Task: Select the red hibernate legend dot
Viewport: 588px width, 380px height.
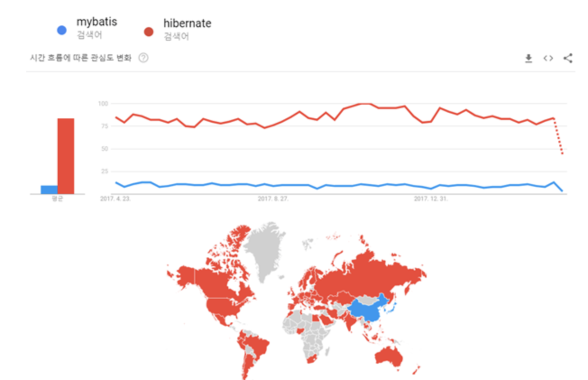Action: (149, 31)
